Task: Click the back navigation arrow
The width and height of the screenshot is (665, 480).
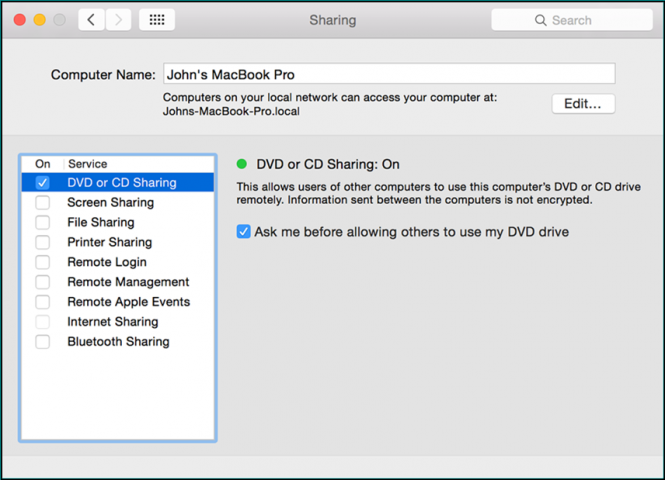Action: point(91,20)
